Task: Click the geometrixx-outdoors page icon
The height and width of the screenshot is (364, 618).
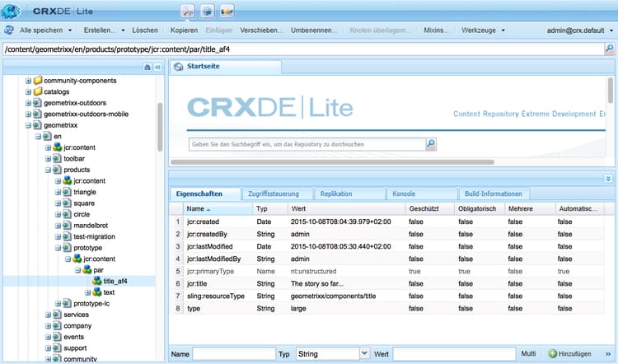Action: 37,103
